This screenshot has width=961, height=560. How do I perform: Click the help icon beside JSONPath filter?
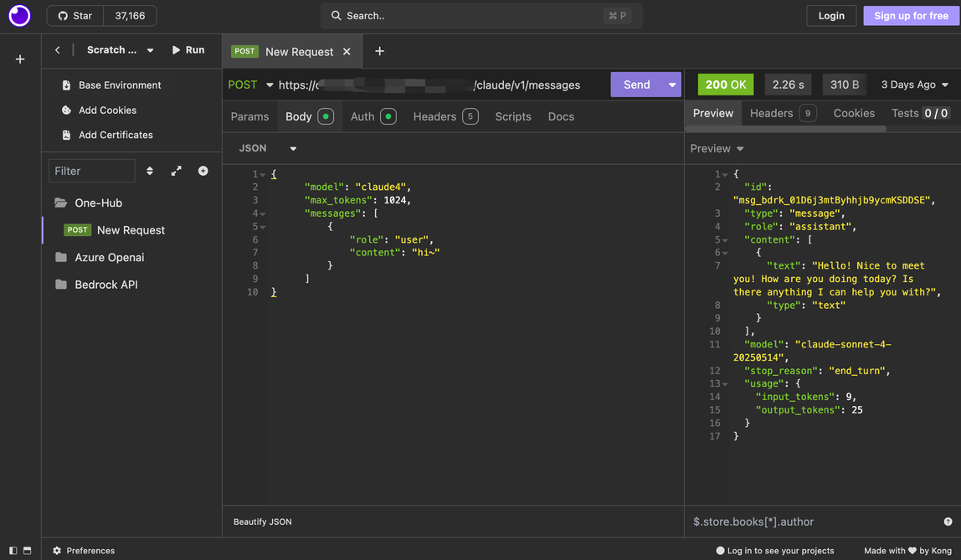click(948, 521)
